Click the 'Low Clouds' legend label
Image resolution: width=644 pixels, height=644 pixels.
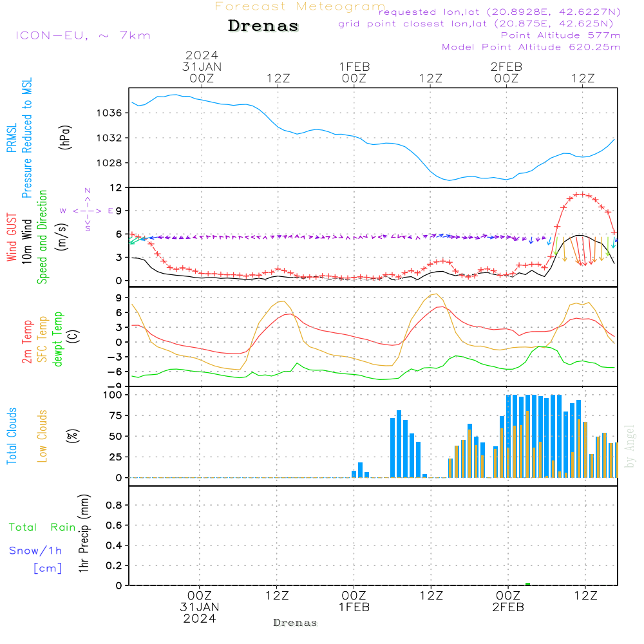pos(42,436)
